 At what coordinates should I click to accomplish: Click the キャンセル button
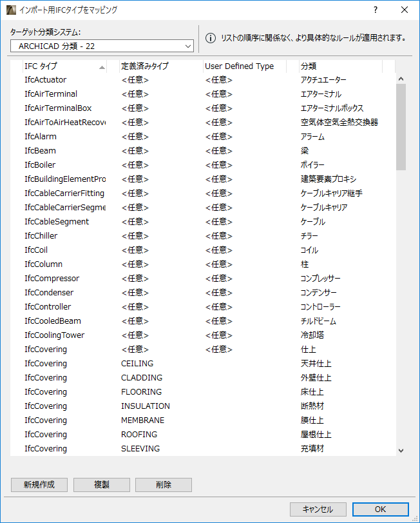pyautogui.click(x=318, y=509)
